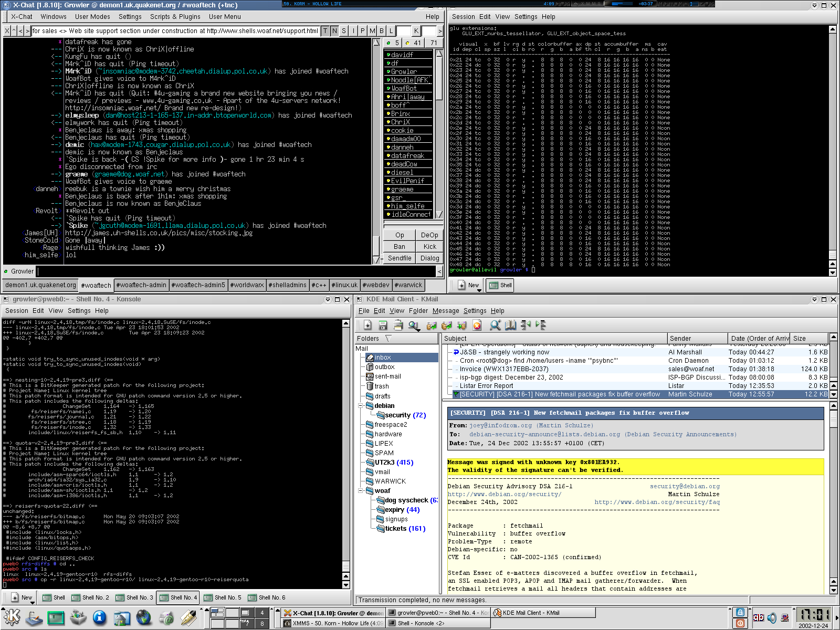840x630 pixels.
Task: Launch the pen editor icon on the panel
Action: pyautogui.click(x=188, y=618)
